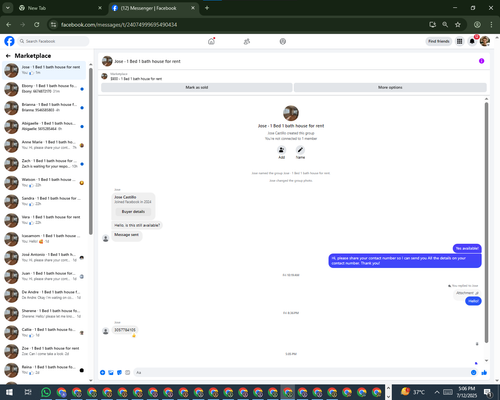Click the Facebook logo
The height and width of the screenshot is (400, 500).
tap(9, 41)
